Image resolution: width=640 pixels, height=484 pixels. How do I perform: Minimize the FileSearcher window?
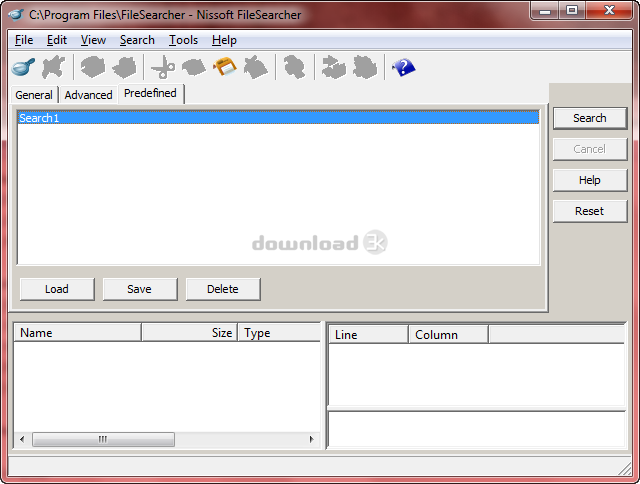click(545, 11)
